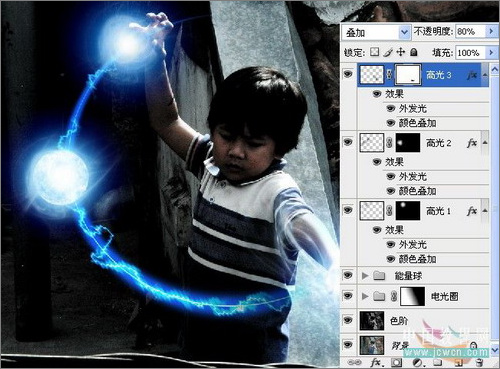The image size is (500, 369).
Task: Hide the 能量球 group
Action: click(x=348, y=275)
